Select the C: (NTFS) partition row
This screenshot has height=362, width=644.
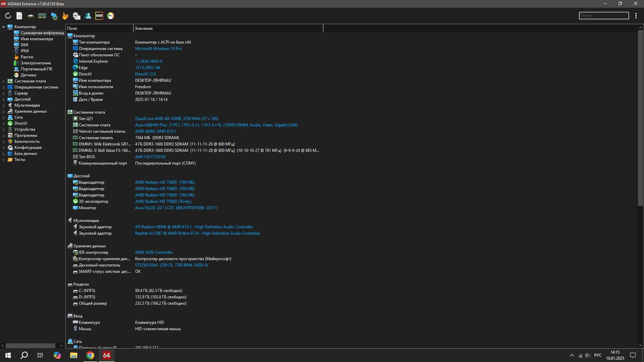(x=195, y=291)
